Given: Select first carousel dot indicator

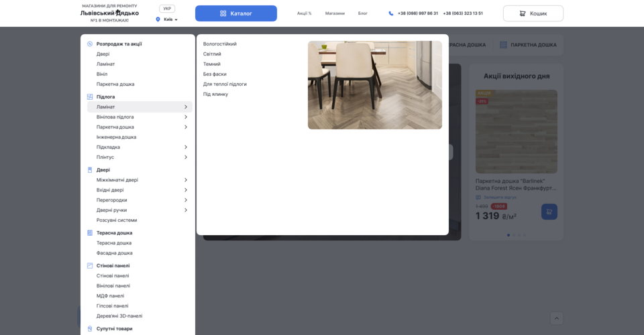Looking at the screenshot, I should coord(508,235).
